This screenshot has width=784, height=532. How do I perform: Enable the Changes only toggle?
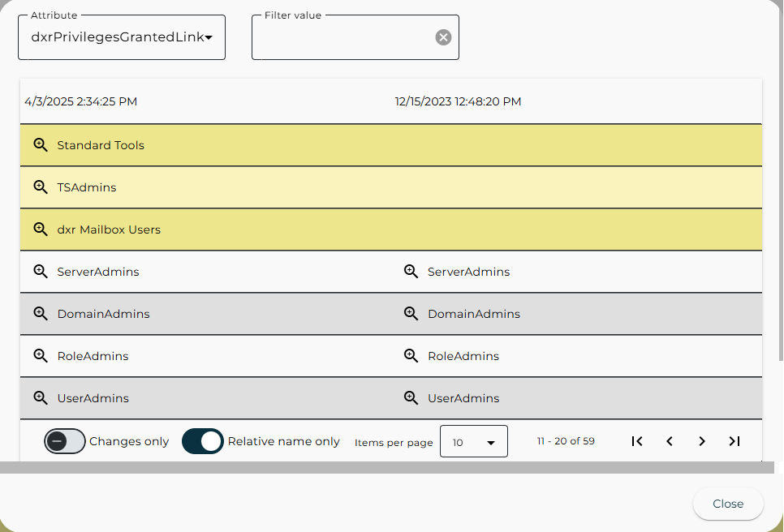coord(65,440)
